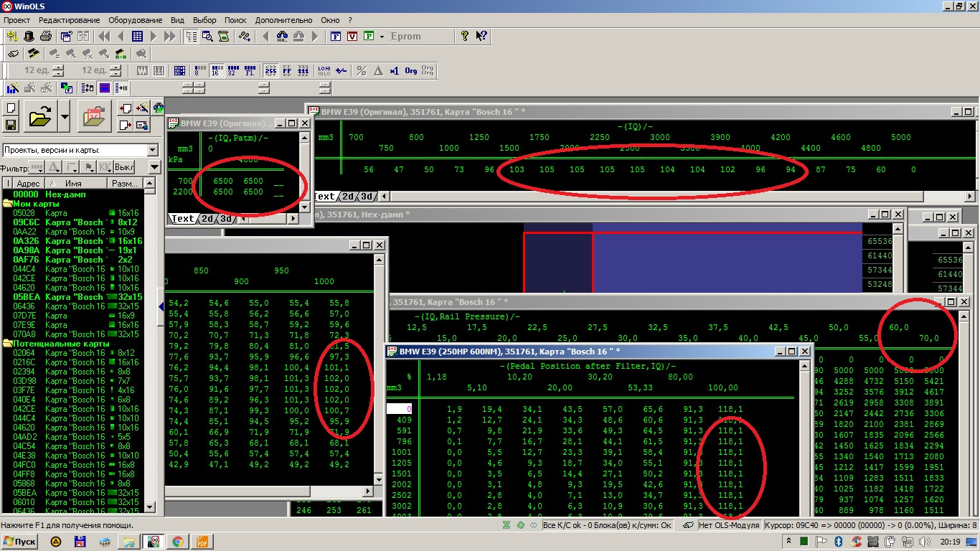Viewport: 980px width, 551px height.
Task: Open the projects, versions and maps dropdown
Action: 152,150
